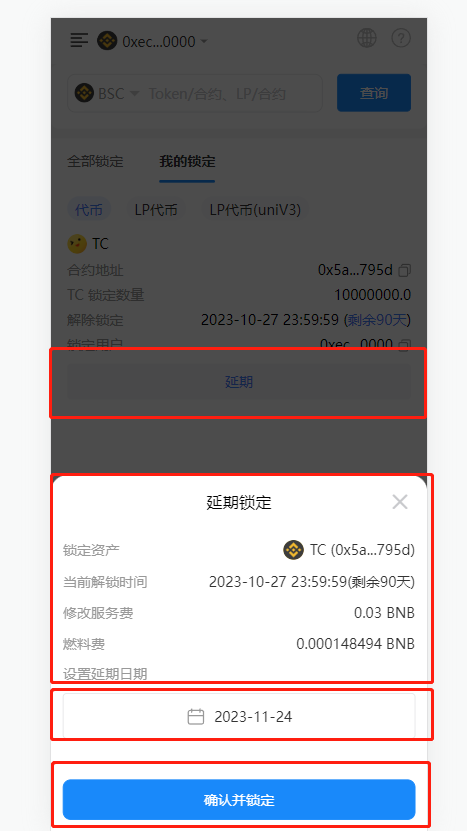Open the hamburger menu icon

pyautogui.click(x=79, y=41)
